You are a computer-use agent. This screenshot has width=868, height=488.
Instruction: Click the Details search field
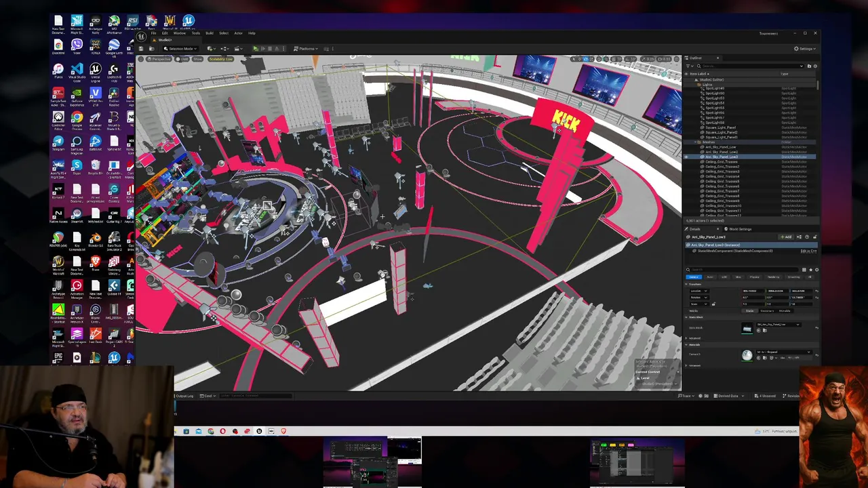(743, 270)
